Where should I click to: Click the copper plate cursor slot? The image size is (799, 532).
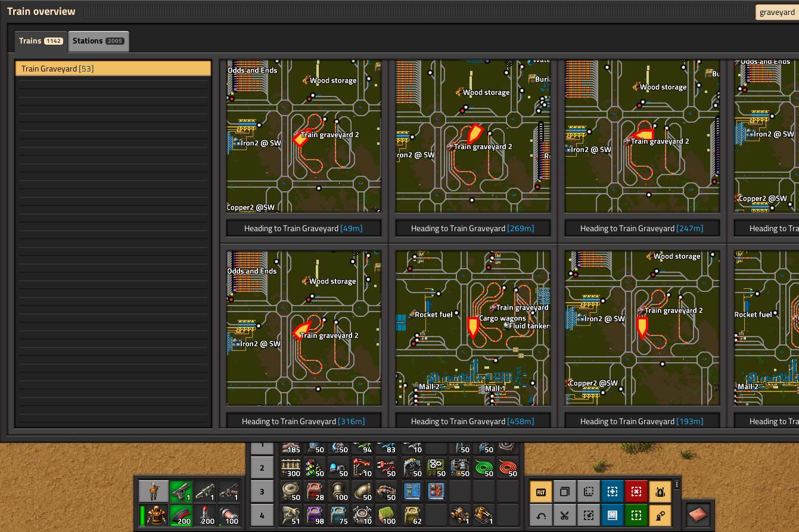click(x=698, y=515)
